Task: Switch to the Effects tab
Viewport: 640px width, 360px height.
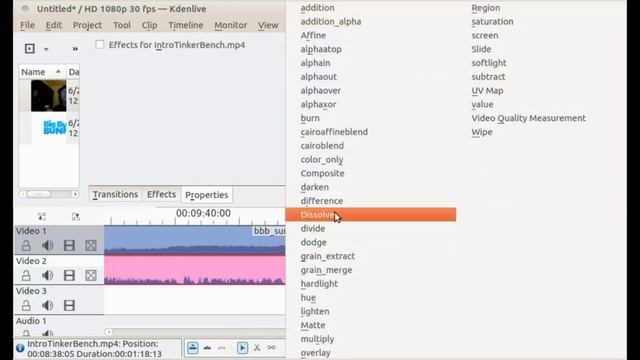Action: point(161,194)
